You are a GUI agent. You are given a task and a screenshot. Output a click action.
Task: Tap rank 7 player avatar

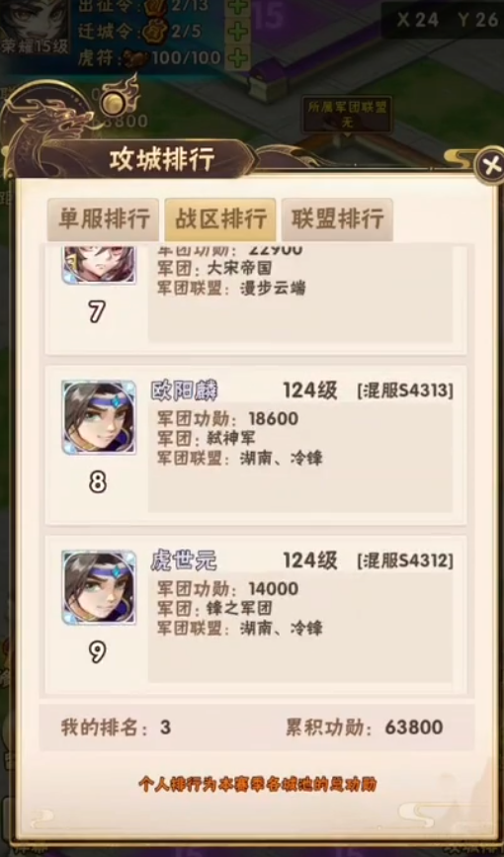(x=99, y=265)
